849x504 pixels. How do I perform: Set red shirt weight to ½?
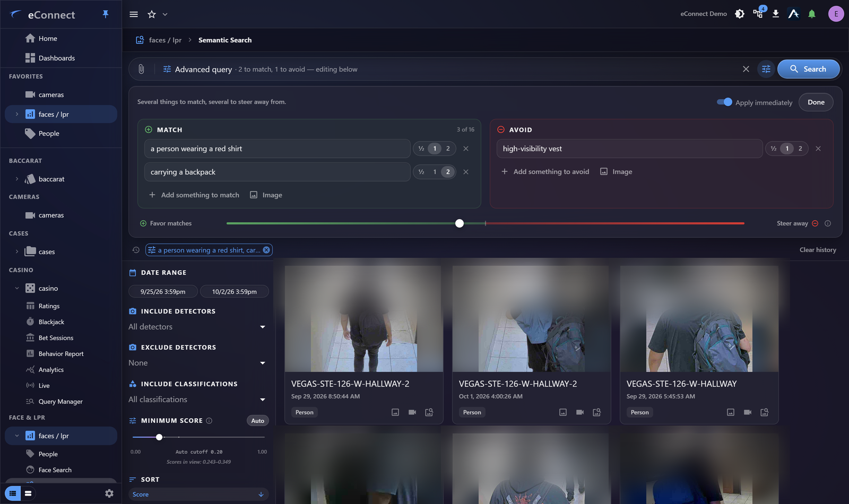point(421,149)
